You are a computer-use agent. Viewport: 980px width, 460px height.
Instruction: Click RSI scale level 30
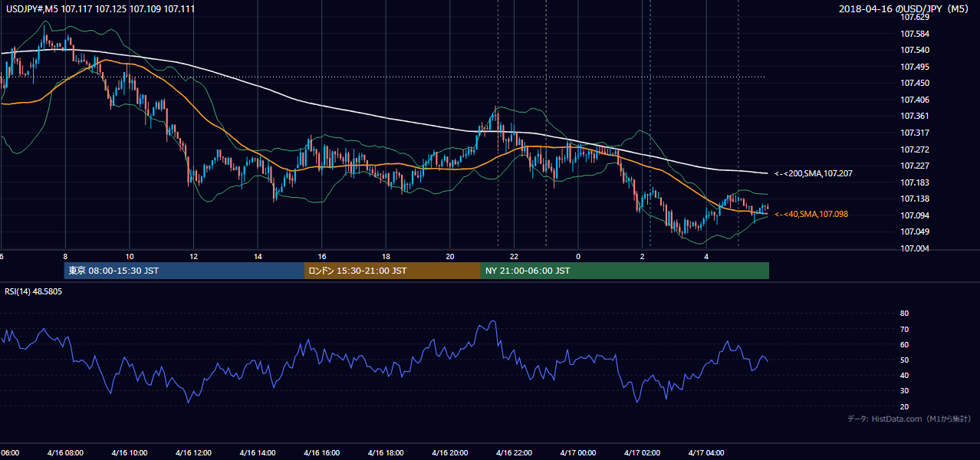pos(904,390)
